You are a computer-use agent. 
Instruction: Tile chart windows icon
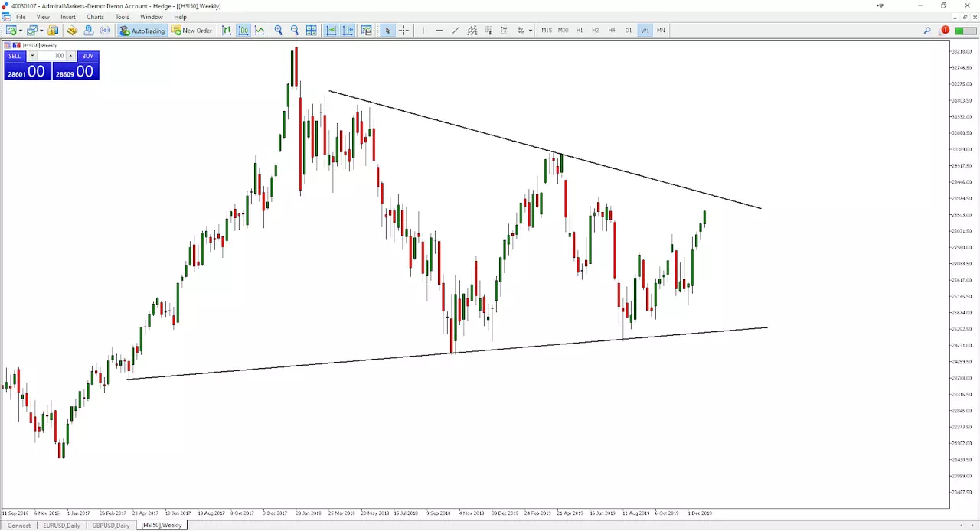point(312,31)
